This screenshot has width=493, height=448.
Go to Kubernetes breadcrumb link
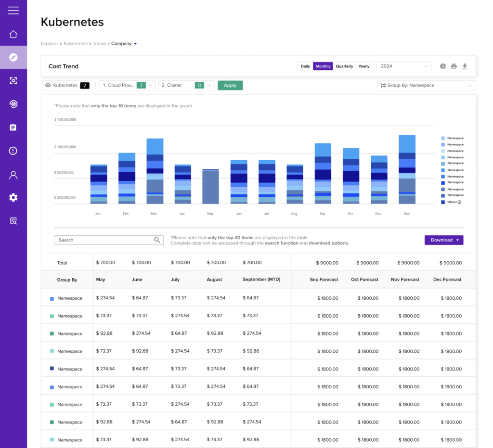pos(76,44)
